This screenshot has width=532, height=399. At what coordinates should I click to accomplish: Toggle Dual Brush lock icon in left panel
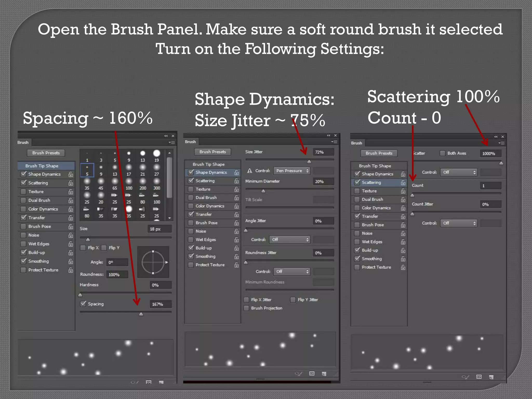[71, 200]
